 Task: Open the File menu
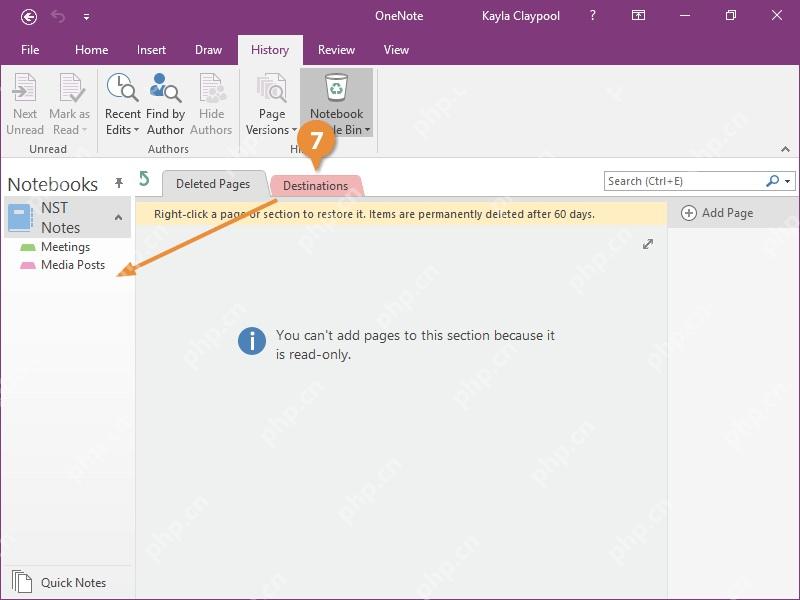click(x=30, y=49)
